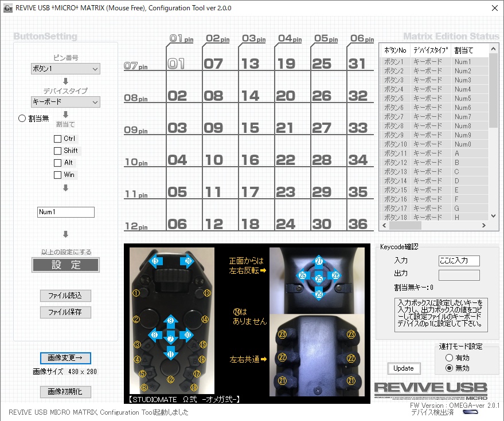The image size is (504, 421).
Task: Click the app icon in the title bar
Action: (x=7, y=9)
